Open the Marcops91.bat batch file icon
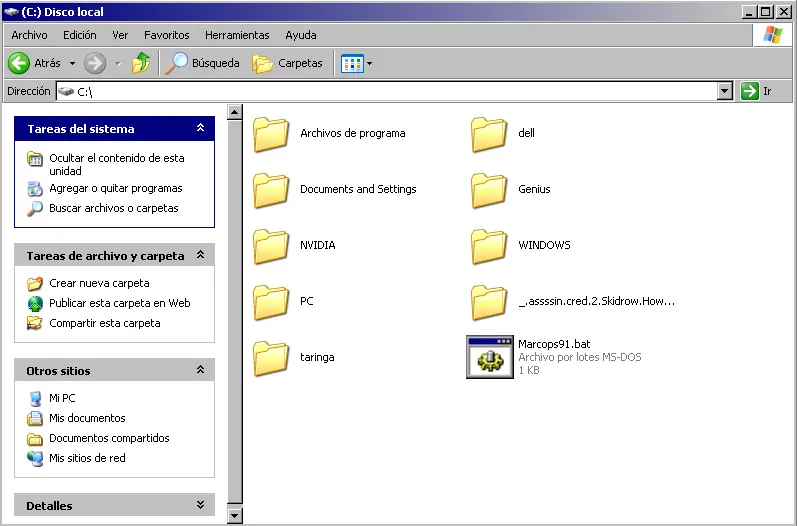 (x=489, y=357)
